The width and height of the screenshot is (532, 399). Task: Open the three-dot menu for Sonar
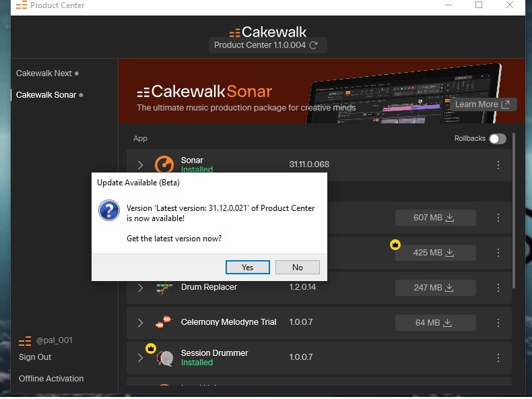pos(498,165)
